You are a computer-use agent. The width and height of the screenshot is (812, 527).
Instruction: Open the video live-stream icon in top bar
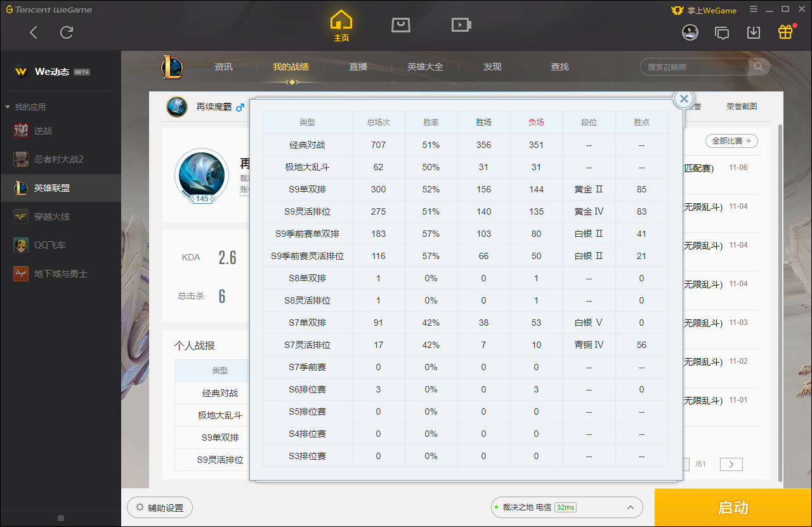[461, 25]
